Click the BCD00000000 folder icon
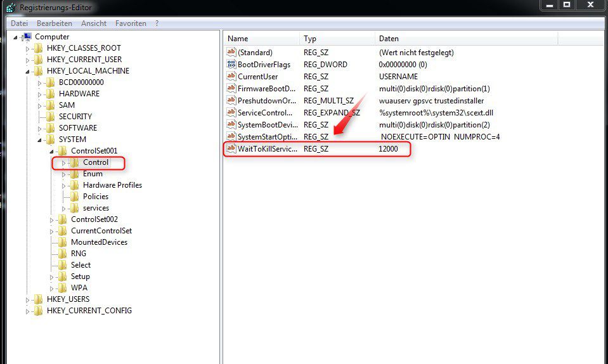 pyautogui.click(x=50, y=82)
